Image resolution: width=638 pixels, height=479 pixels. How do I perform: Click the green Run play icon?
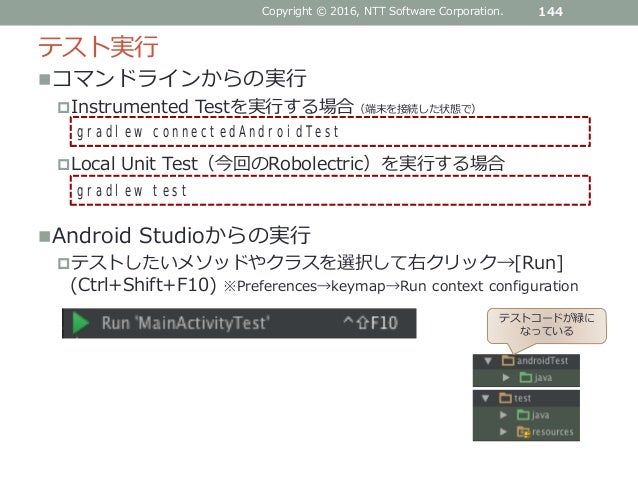81,323
